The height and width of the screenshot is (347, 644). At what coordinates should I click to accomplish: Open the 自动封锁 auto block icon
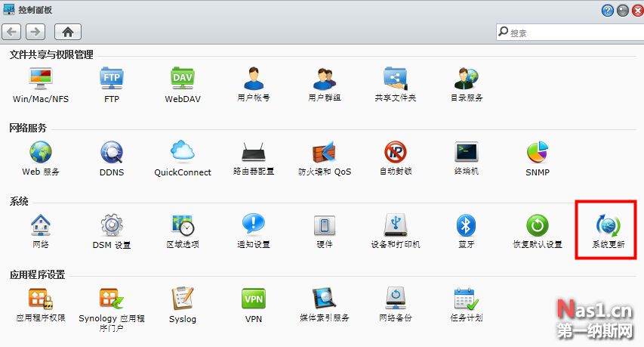tap(396, 152)
